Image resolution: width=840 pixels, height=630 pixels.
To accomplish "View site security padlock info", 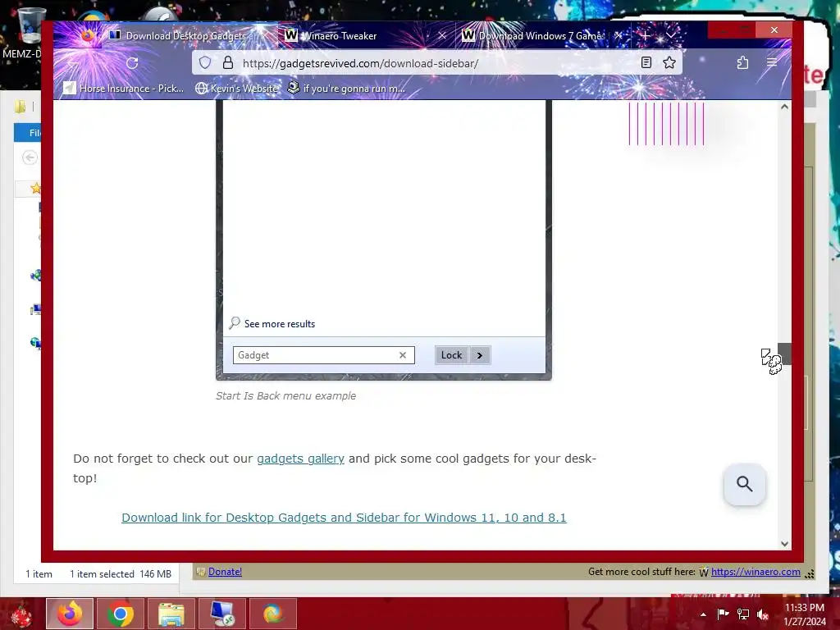I will coord(228,63).
